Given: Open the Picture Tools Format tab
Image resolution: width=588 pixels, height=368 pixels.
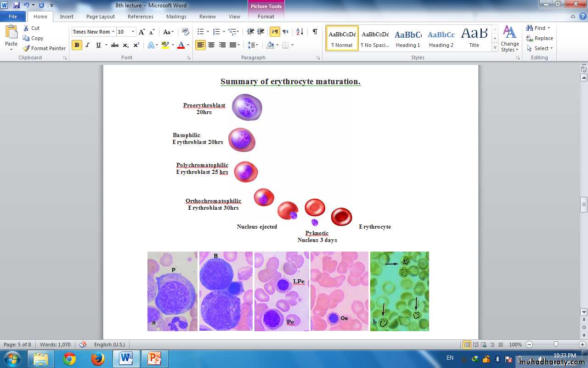Looking at the screenshot, I should point(266,17).
